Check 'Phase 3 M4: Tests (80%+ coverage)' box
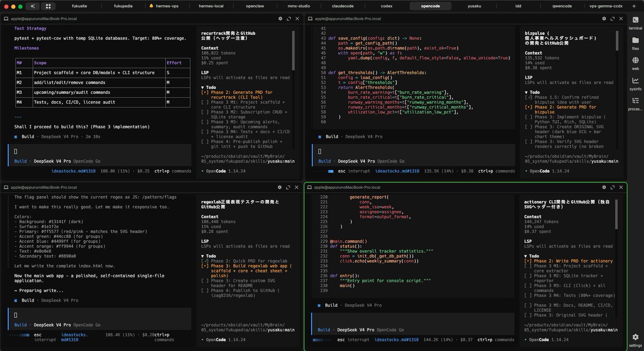Viewport: 644px width, 351px height. [528, 295]
